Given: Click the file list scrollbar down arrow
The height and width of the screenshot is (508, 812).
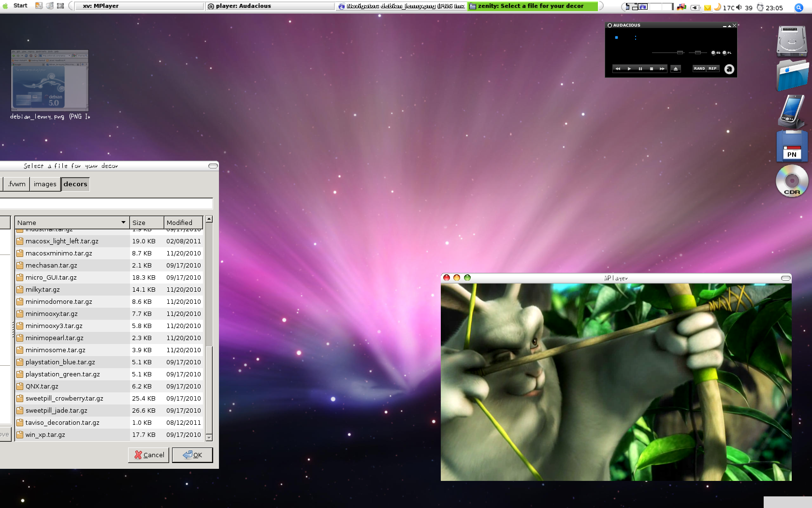Looking at the screenshot, I should pos(209,437).
